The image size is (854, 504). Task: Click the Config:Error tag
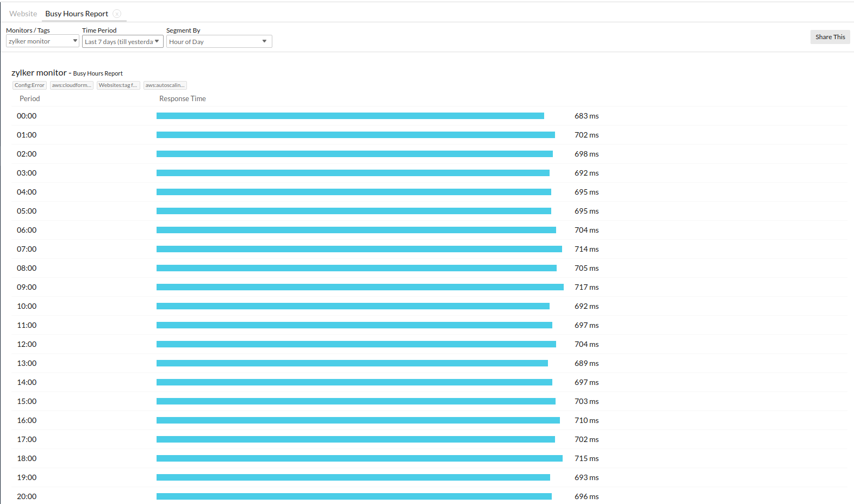pos(29,85)
